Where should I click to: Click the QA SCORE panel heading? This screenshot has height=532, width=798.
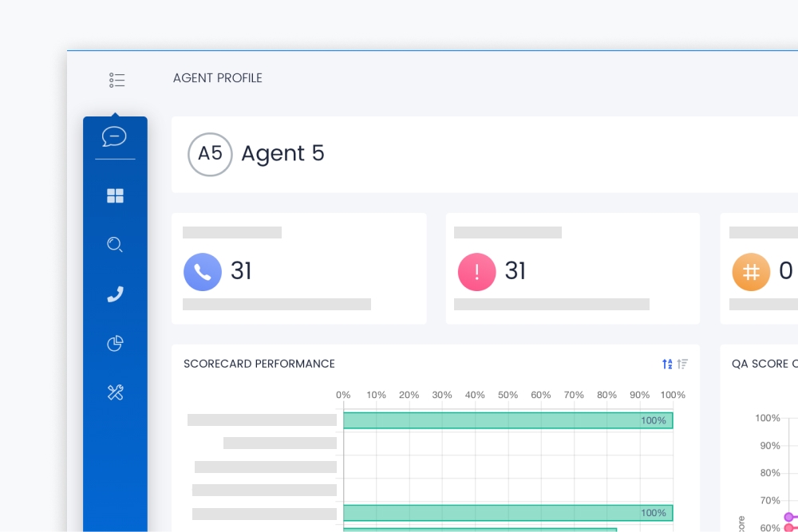(764, 364)
